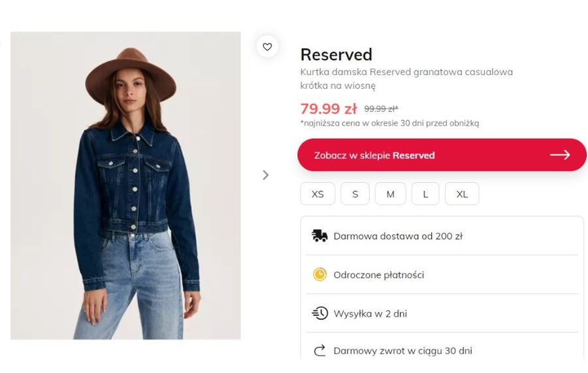Expand Odroczone płatności row
The width and height of the screenshot is (588, 373).
point(442,275)
